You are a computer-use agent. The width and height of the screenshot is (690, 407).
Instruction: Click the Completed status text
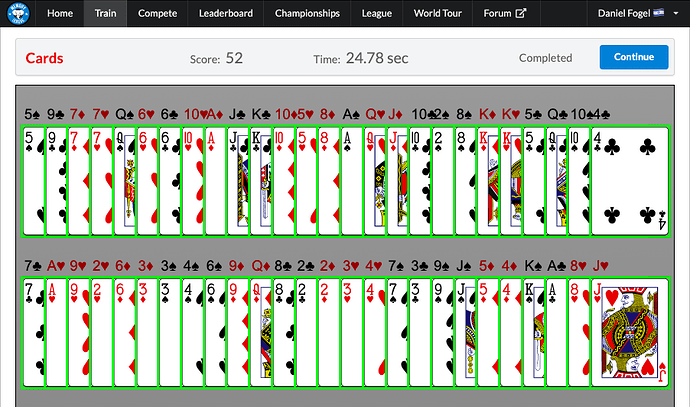[x=545, y=58]
